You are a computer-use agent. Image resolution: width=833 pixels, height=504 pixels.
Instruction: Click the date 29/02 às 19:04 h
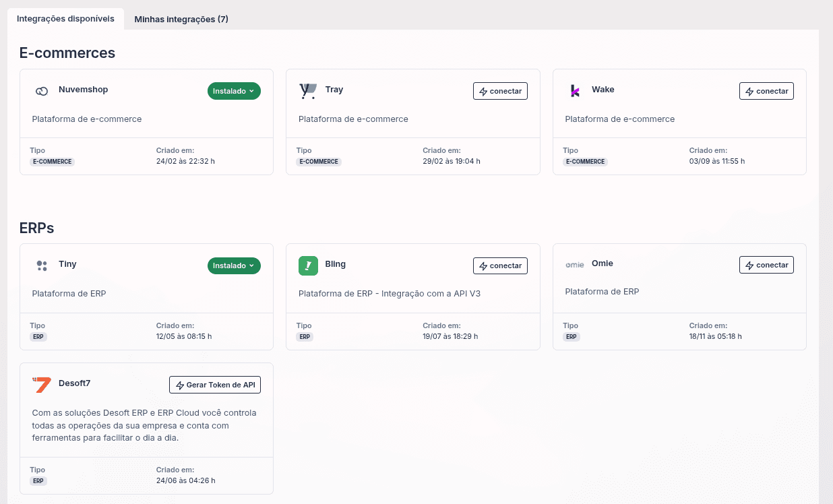coord(452,162)
